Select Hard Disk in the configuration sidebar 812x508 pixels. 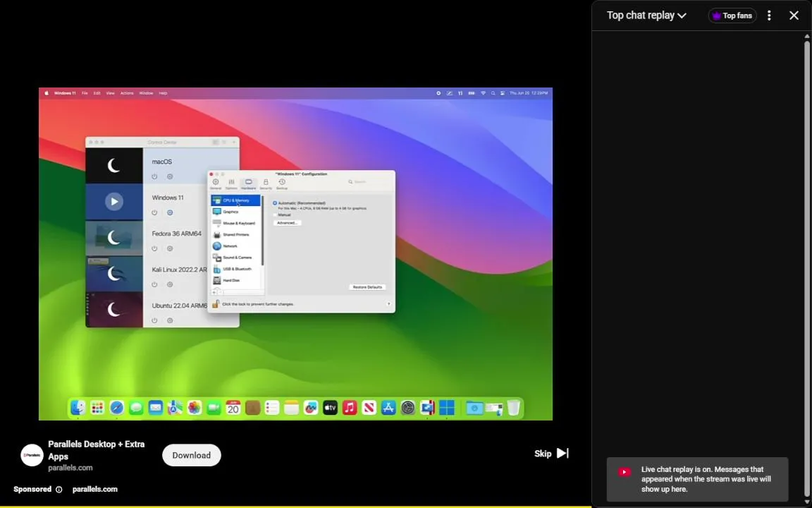click(235, 280)
